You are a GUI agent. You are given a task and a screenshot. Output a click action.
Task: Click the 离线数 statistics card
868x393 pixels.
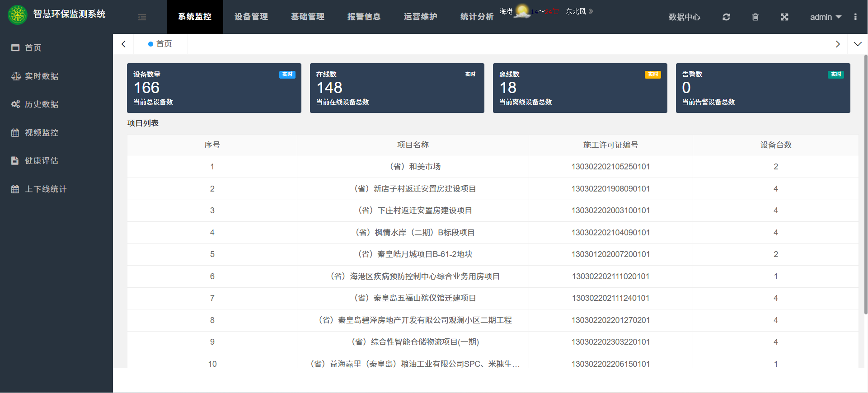580,88
